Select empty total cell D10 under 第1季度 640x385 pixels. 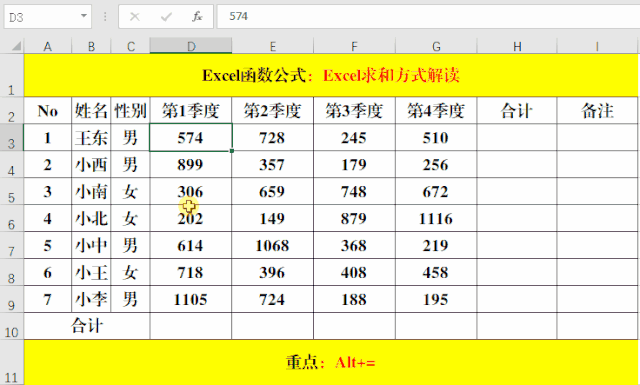pos(191,326)
